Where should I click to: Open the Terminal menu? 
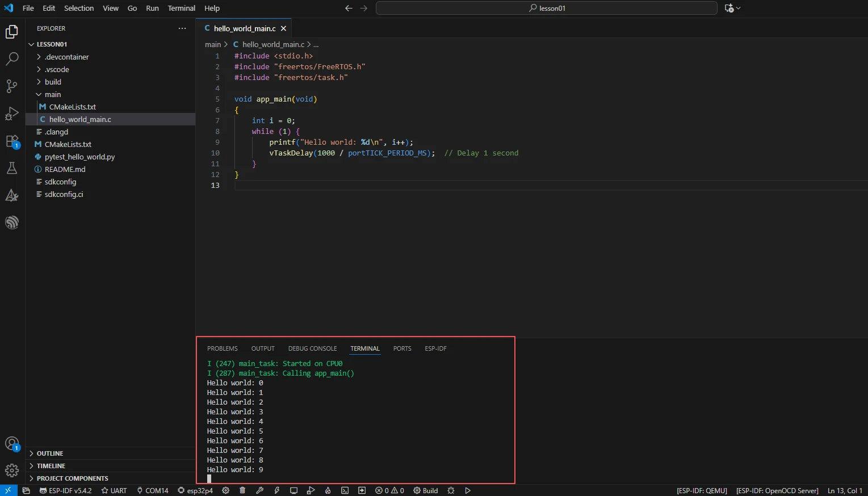(181, 8)
